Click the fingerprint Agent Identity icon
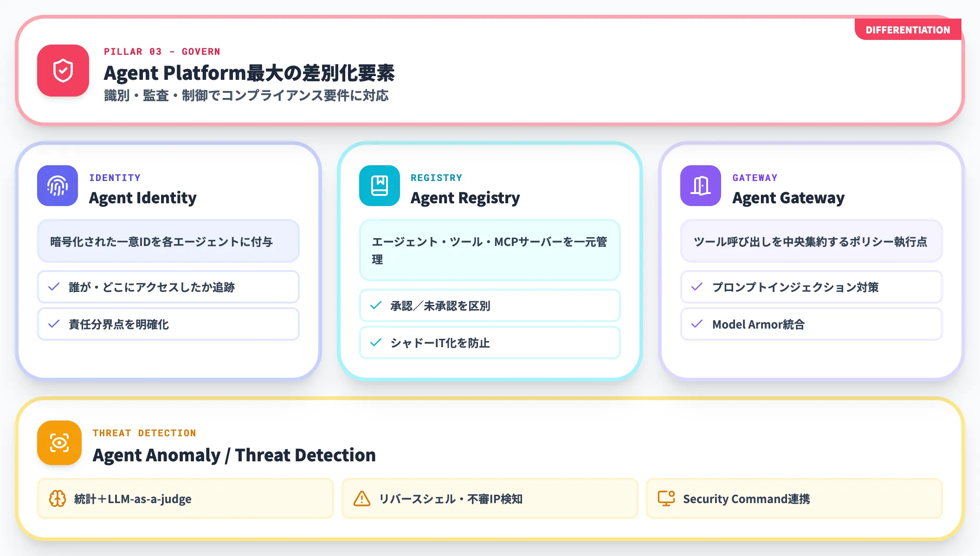 [58, 186]
